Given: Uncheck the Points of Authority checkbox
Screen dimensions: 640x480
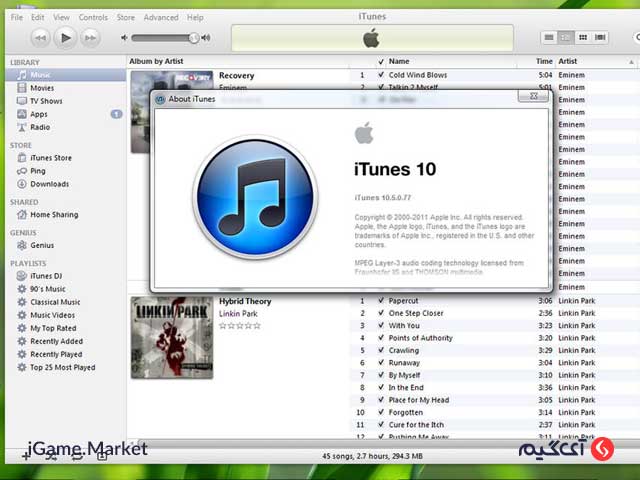Looking at the screenshot, I should 381,338.
